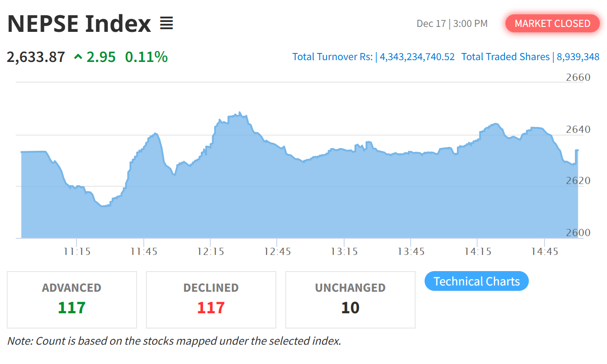
Task: Click the green up-arrow change indicator
Action: (78, 57)
